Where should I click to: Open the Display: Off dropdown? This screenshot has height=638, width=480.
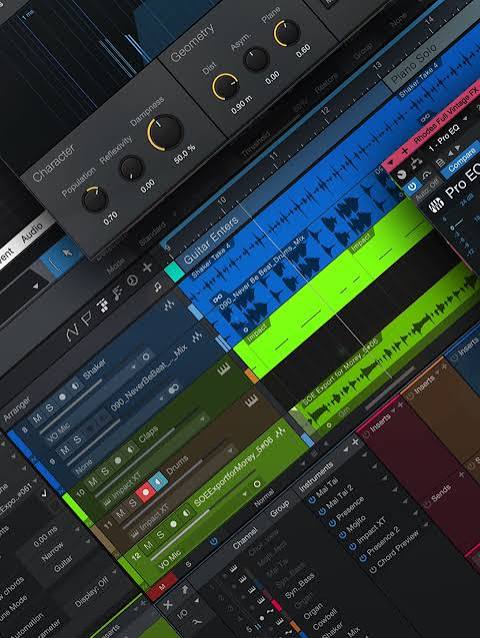click(x=94, y=592)
